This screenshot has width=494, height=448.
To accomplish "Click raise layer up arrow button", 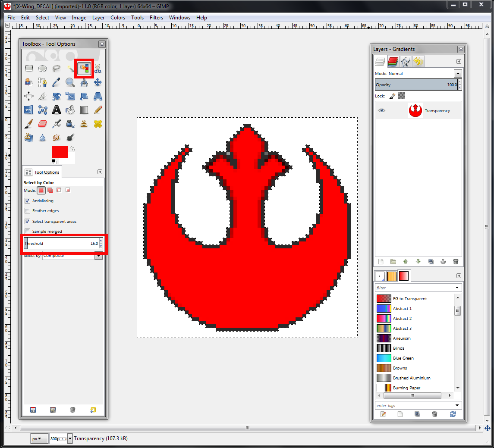I will (406, 262).
